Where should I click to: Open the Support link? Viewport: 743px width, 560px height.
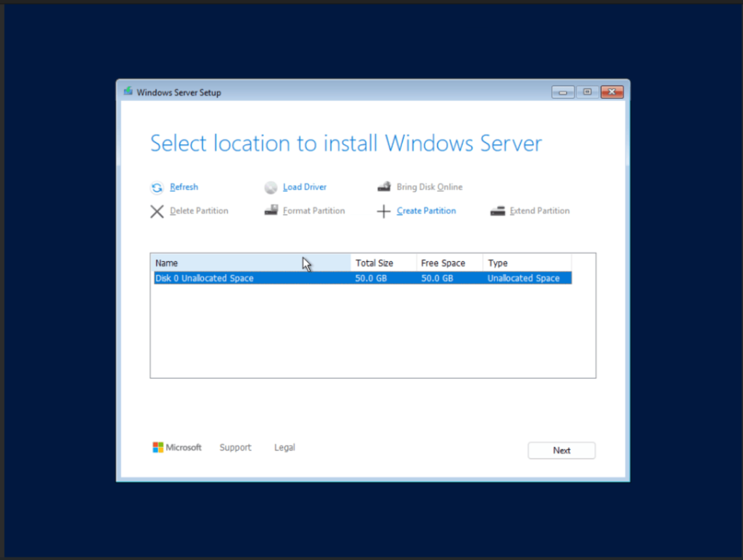pyautogui.click(x=236, y=448)
